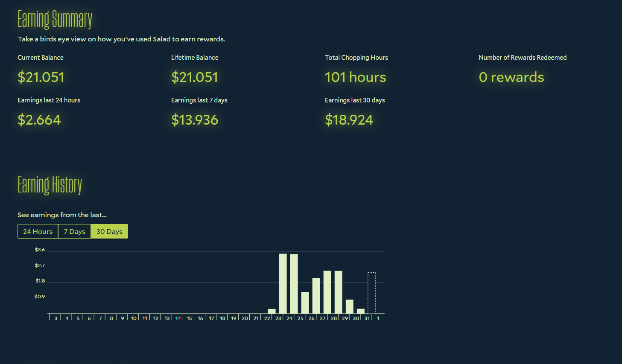The image size is (622, 364).
Task: Select the 7 Days history tab
Action: click(74, 231)
